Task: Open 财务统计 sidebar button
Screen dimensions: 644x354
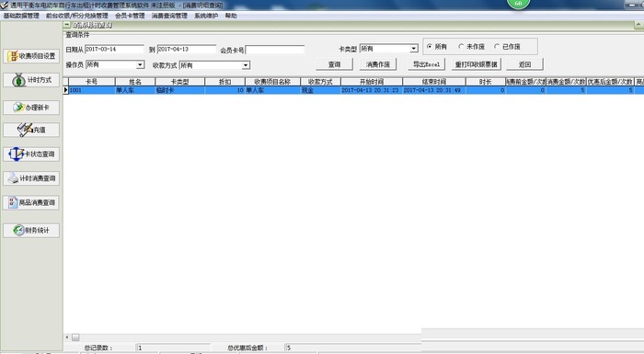Action: (x=31, y=231)
